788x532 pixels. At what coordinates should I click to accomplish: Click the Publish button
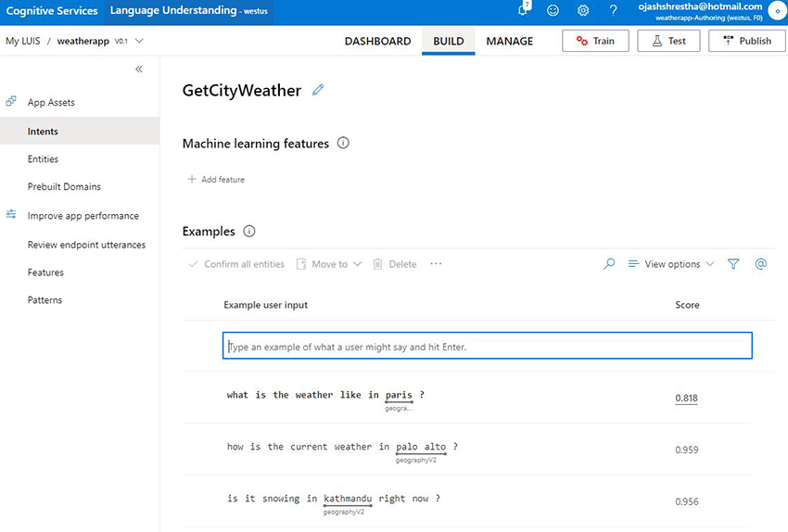coord(747,41)
